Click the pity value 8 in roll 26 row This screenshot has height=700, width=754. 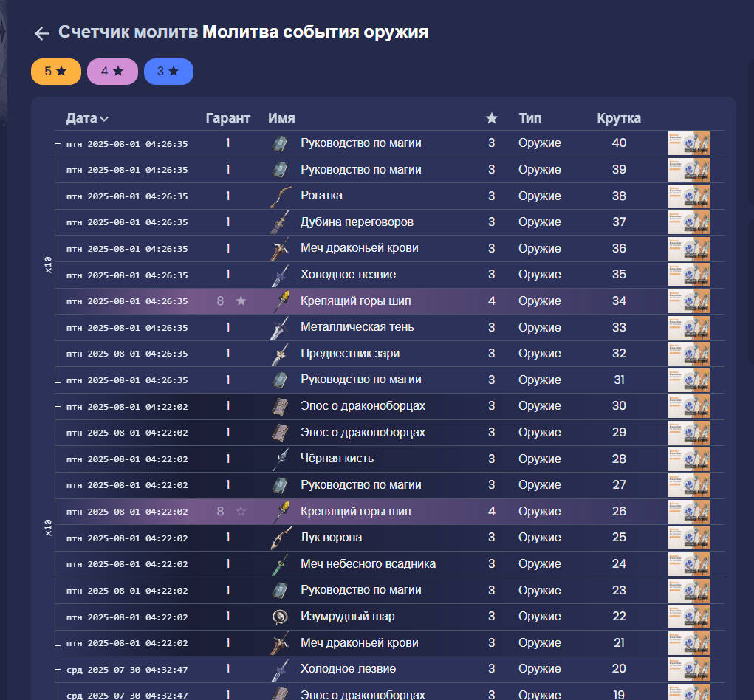pyautogui.click(x=220, y=512)
